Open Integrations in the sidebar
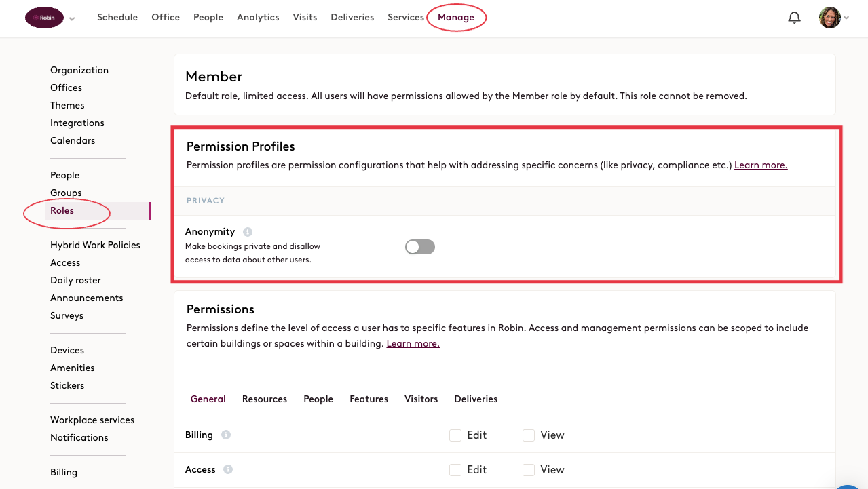 pyautogui.click(x=77, y=123)
